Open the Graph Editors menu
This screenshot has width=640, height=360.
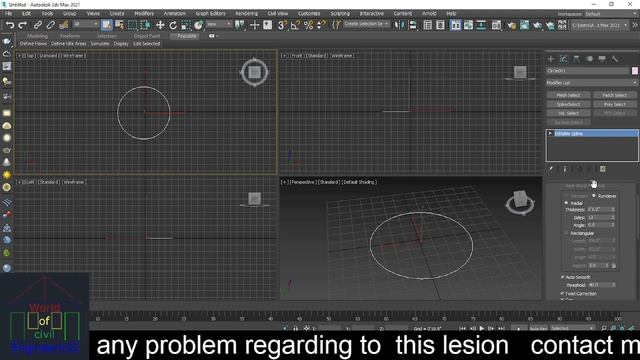210,13
